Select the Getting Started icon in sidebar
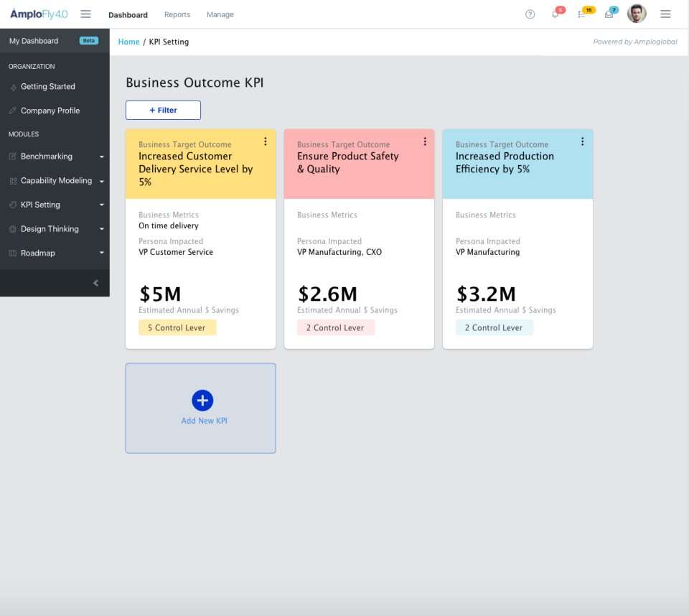Screen dimensions: 689x616 pos(13,86)
